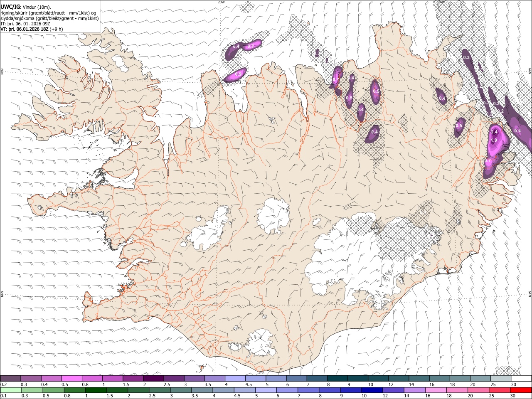Click the deep navy blue swatch beginning at 10 in lower scale
This screenshot has height=399, width=532.
(372, 390)
